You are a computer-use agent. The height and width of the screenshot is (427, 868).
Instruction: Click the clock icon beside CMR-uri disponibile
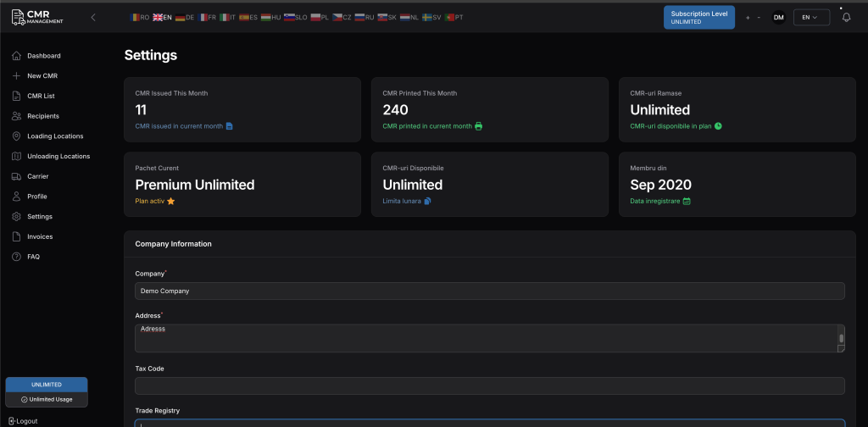[x=718, y=126]
